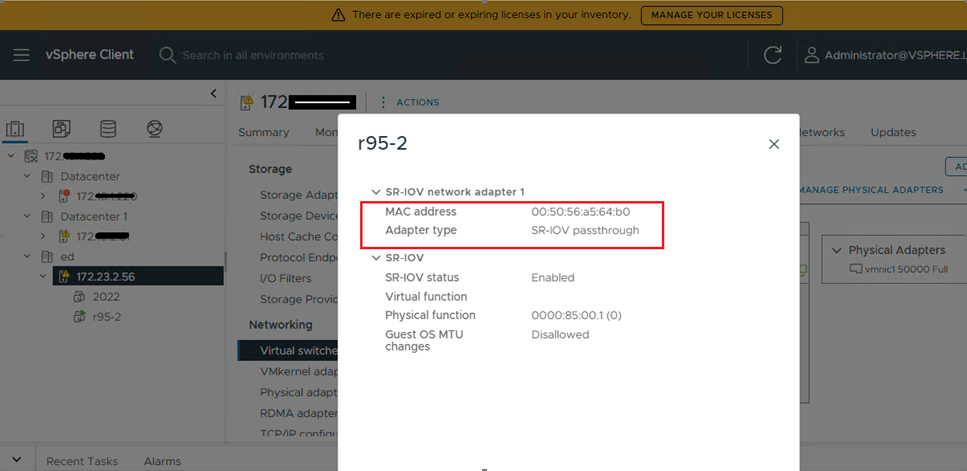Expand the Datacenter 1 host node
967x471 pixels.
(x=43, y=236)
